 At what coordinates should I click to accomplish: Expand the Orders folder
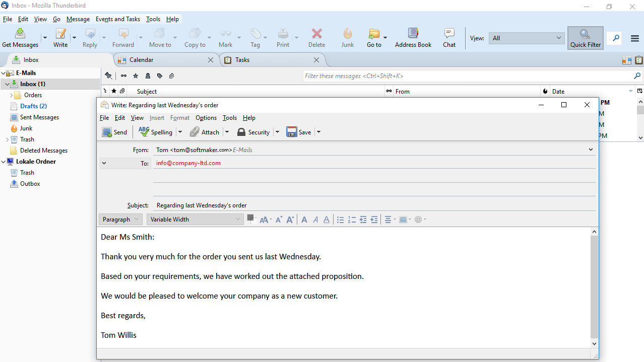(x=12, y=95)
